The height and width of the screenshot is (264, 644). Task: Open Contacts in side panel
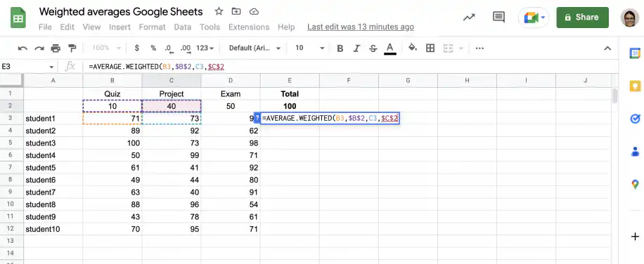pos(635,151)
